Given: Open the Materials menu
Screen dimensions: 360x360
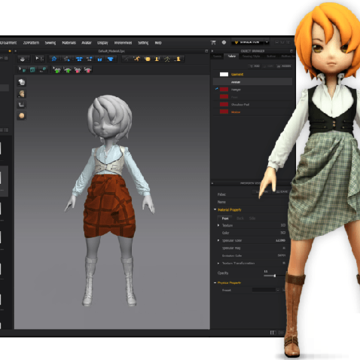Looking at the screenshot, I should click(69, 43).
